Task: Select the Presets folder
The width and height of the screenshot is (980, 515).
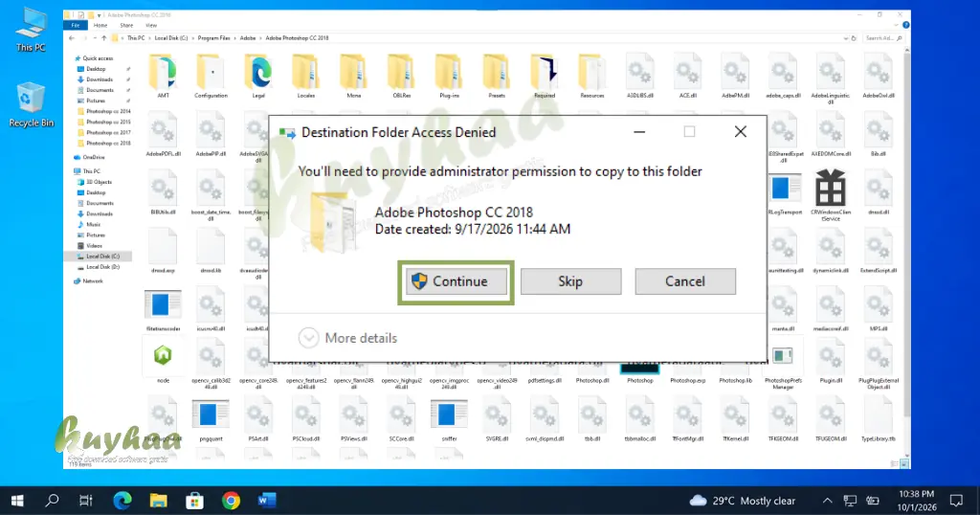Action: point(497,77)
